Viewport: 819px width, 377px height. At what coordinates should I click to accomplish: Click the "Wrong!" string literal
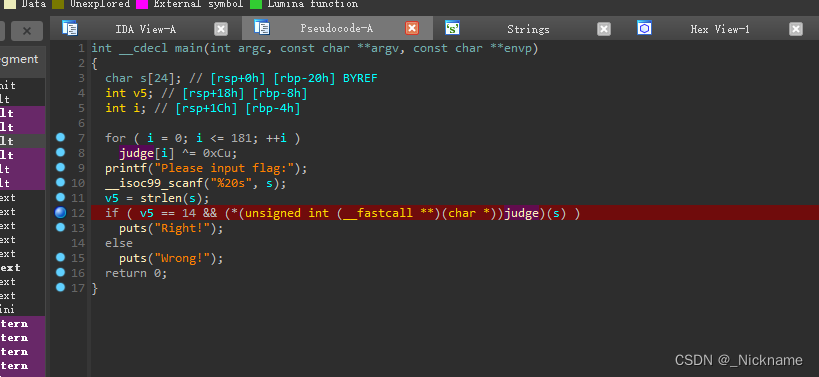pos(185,258)
